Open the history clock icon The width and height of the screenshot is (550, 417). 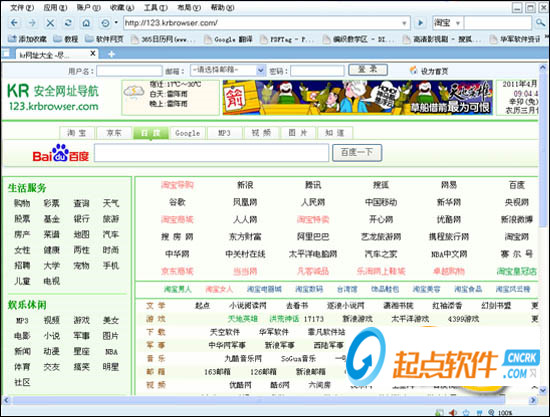click(105, 23)
